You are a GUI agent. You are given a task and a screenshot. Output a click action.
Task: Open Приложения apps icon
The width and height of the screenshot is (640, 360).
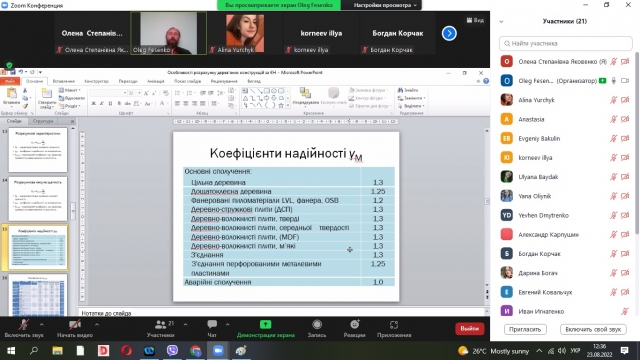pos(394,325)
